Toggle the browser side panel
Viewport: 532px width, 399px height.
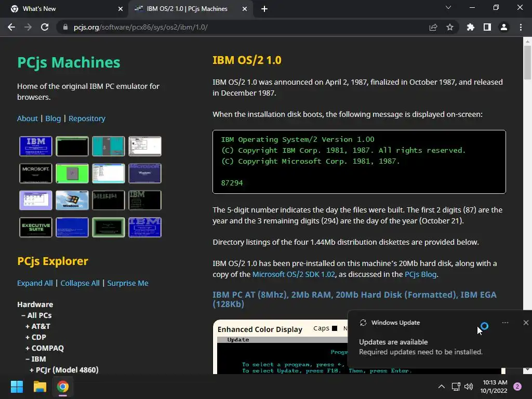(x=487, y=27)
